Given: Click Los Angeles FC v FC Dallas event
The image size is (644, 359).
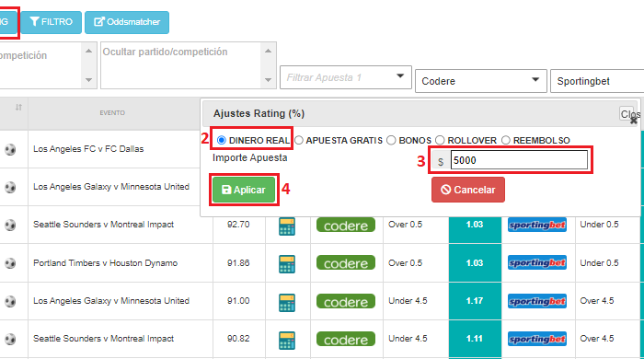Looking at the screenshot, I should 88,149.
